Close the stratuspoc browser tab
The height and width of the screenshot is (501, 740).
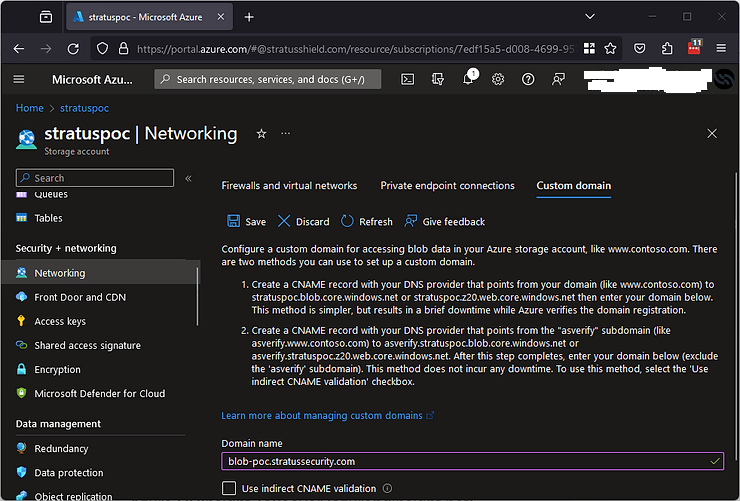point(220,17)
